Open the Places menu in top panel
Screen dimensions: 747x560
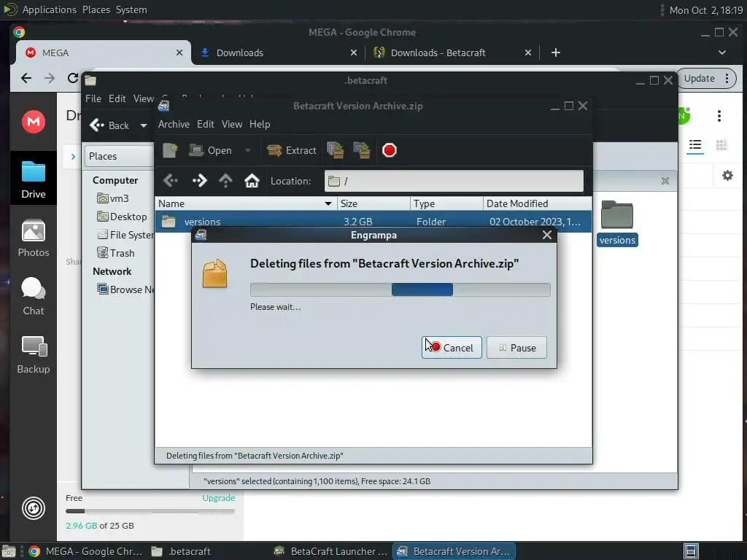[96, 9]
